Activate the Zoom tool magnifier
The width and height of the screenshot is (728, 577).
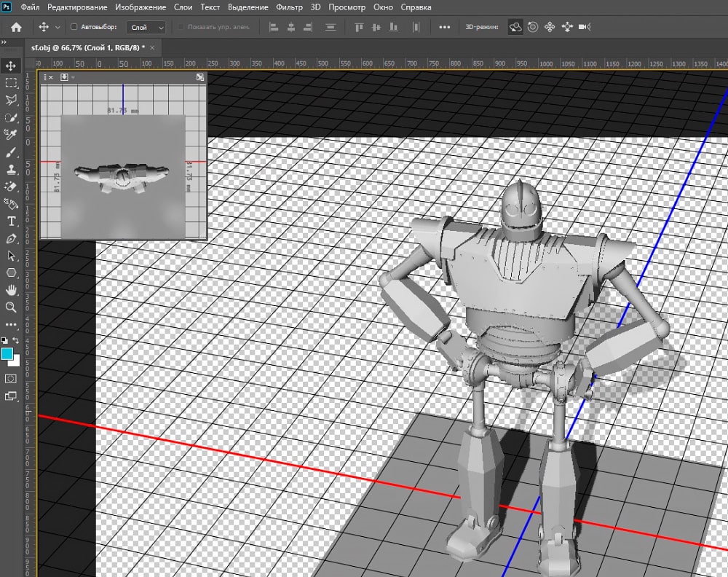[x=11, y=307]
